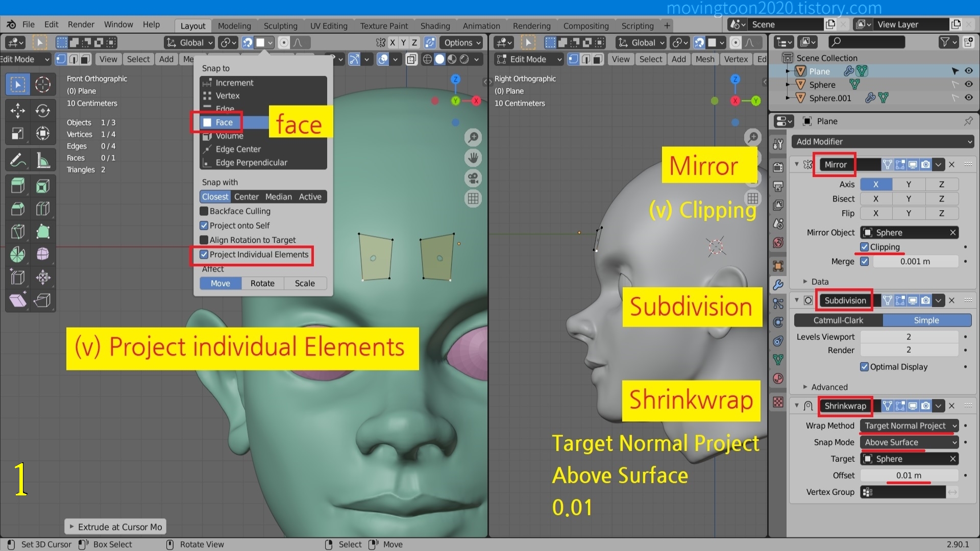Switch to the UV Editing workspace tab
This screenshot has height=551, width=980.
coord(329,26)
